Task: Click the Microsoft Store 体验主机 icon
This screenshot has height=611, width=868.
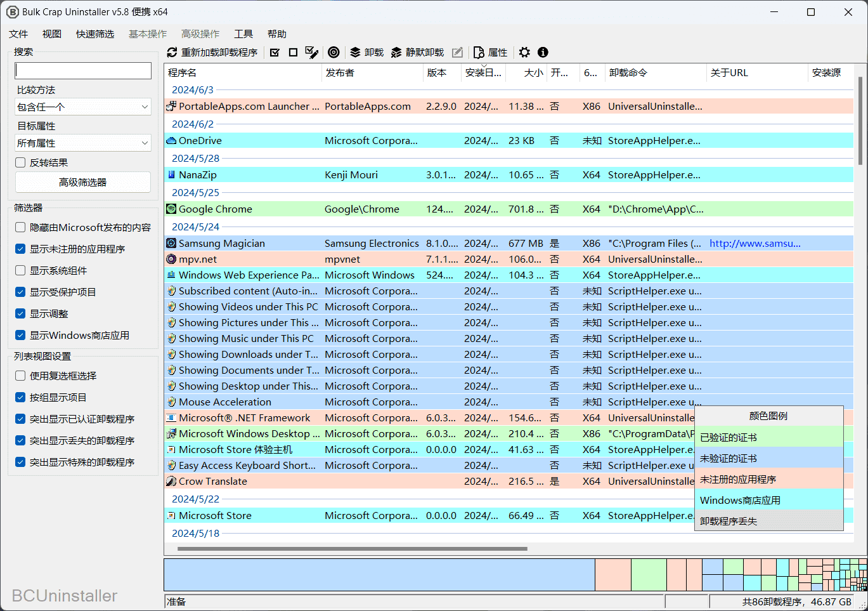Action: (x=171, y=449)
